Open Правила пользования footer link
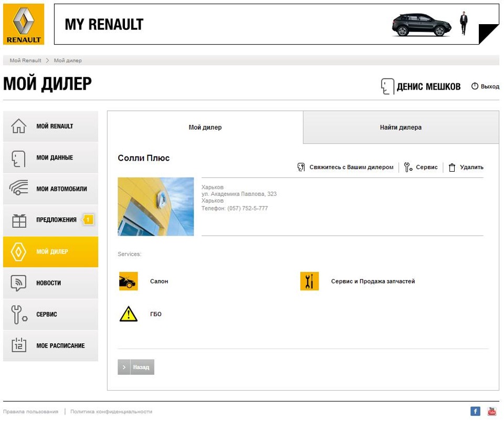 31,412
